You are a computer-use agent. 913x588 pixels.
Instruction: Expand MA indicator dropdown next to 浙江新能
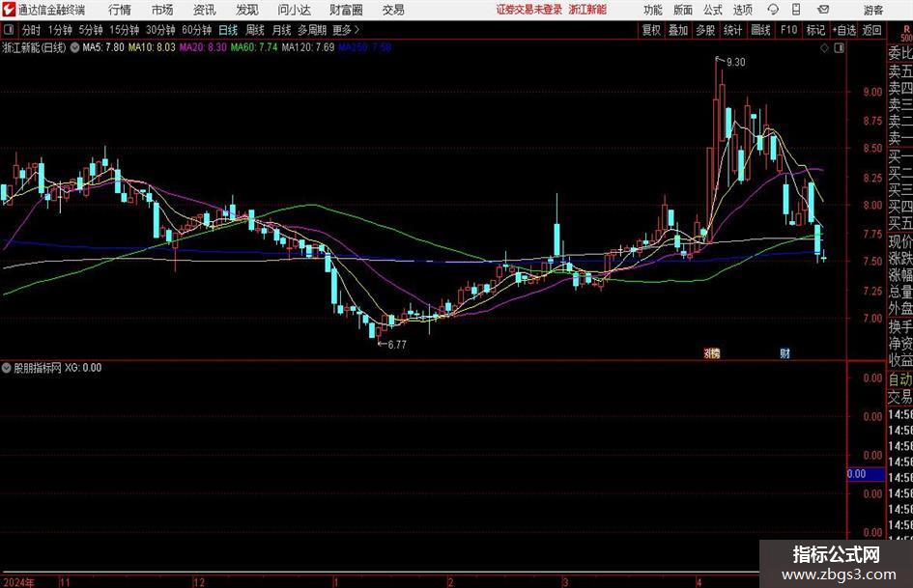click(x=75, y=47)
